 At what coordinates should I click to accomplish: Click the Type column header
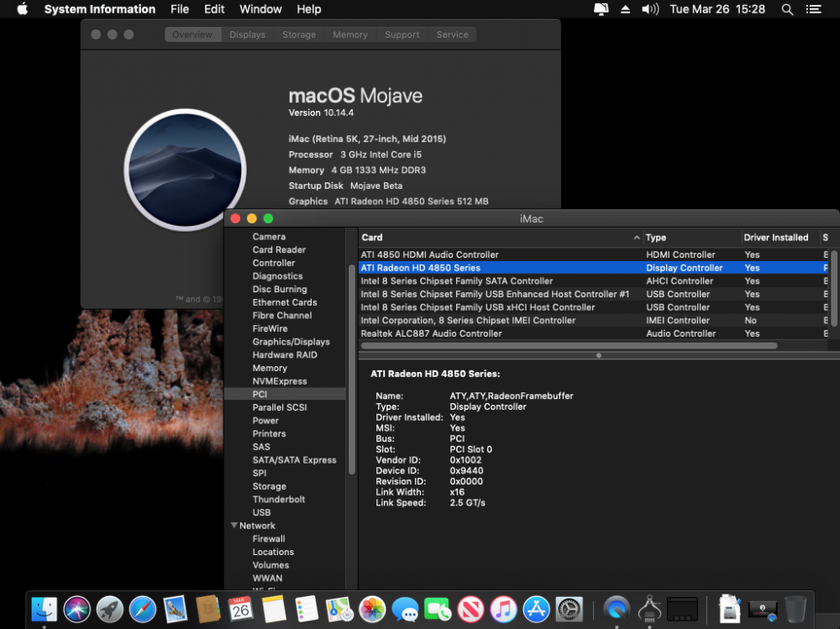[x=691, y=238]
